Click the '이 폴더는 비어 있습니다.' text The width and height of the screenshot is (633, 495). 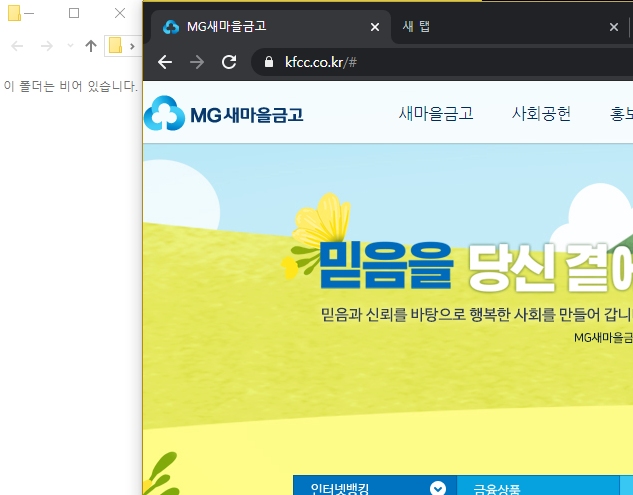71,86
